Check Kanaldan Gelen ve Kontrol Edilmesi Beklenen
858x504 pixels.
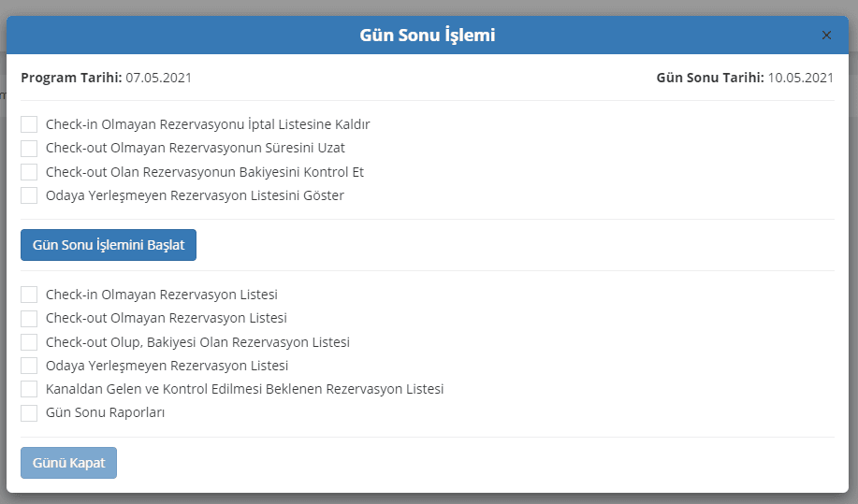(x=29, y=389)
